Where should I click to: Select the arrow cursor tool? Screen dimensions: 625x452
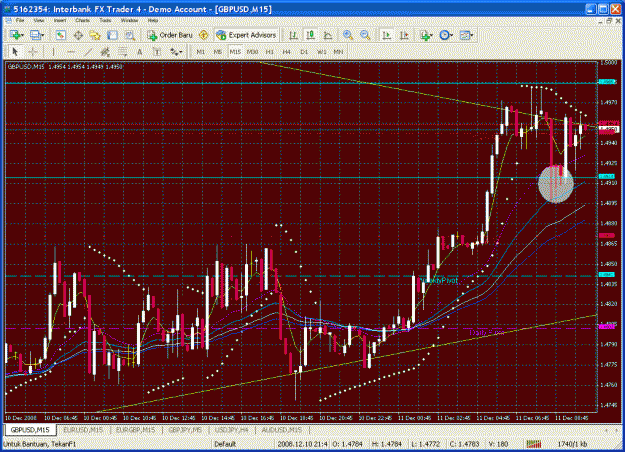point(15,52)
